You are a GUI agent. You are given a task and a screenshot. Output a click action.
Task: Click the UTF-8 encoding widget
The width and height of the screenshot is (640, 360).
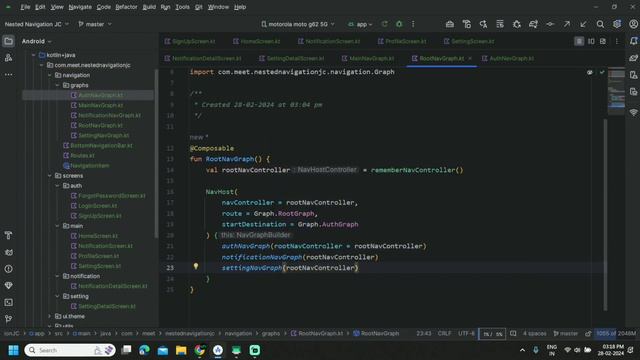(x=466, y=333)
